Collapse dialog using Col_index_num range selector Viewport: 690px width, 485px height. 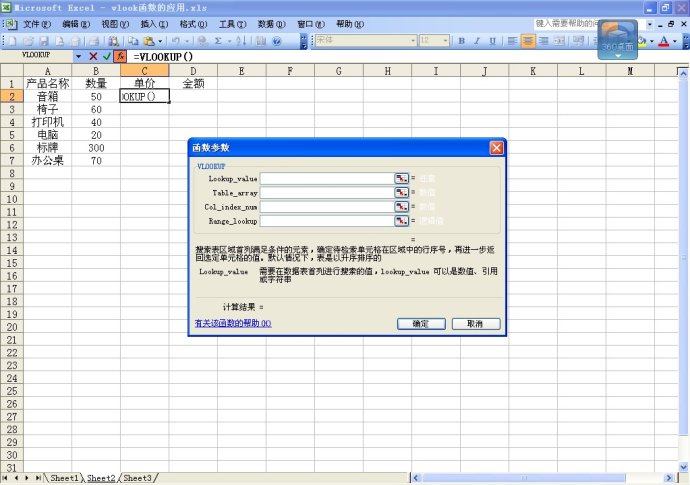(401, 206)
